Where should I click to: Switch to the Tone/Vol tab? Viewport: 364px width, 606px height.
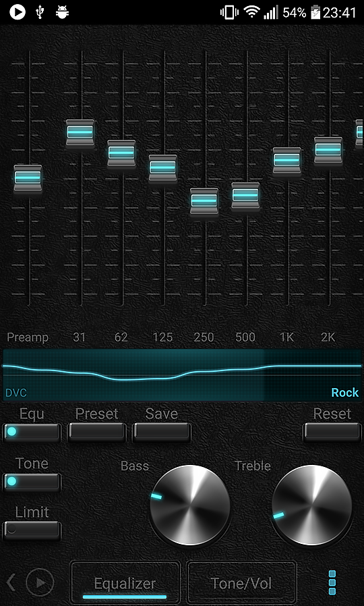tap(241, 582)
